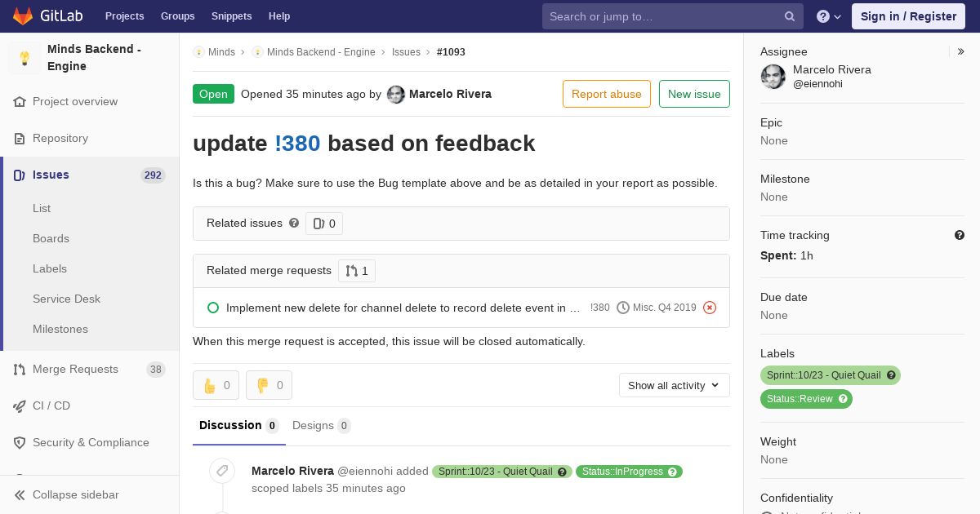Click the Related issues help icon
980x514 pixels.
(x=294, y=223)
